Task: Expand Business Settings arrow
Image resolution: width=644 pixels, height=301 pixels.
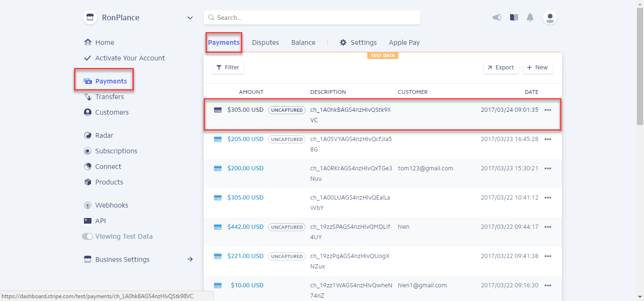Action: [190, 259]
